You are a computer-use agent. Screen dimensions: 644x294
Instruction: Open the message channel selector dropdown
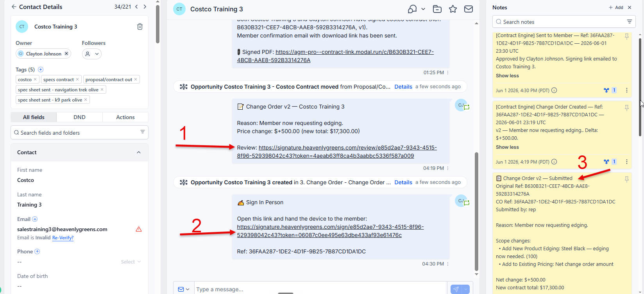point(184,289)
